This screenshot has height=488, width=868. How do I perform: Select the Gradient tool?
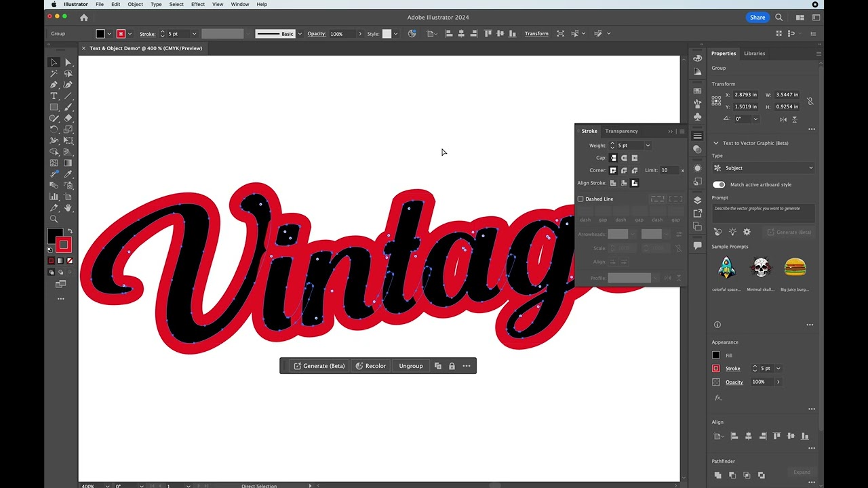coord(68,163)
